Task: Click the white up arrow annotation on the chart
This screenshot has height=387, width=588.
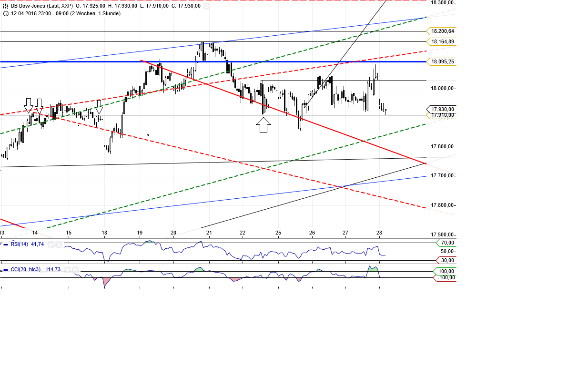Action: point(264,125)
